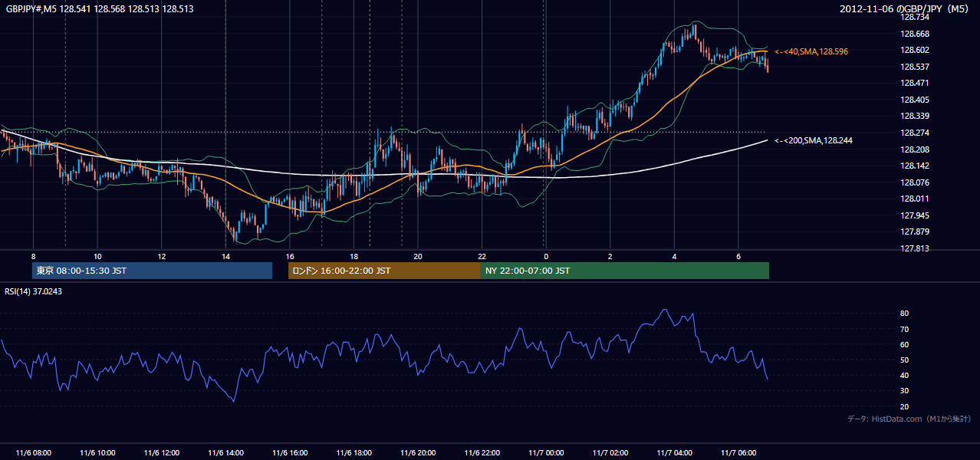980x460 pixels.
Task: Click the 11/6 22:00 date axis label
Action: coord(482,453)
